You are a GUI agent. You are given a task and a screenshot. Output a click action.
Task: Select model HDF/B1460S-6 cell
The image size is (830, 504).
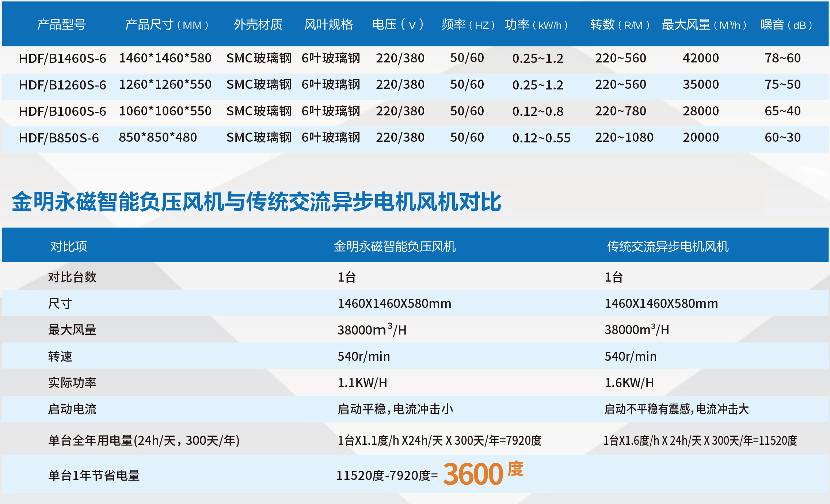click(x=62, y=58)
